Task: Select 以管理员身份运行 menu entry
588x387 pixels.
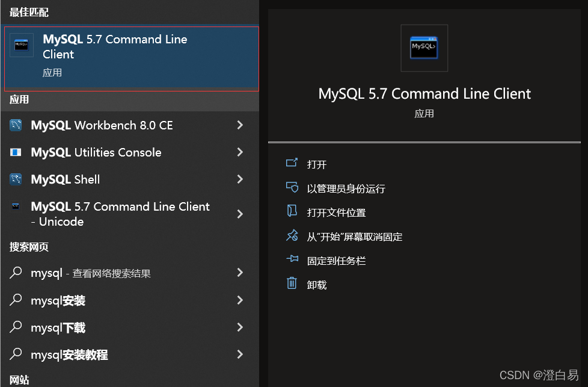Action: click(346, 188)
